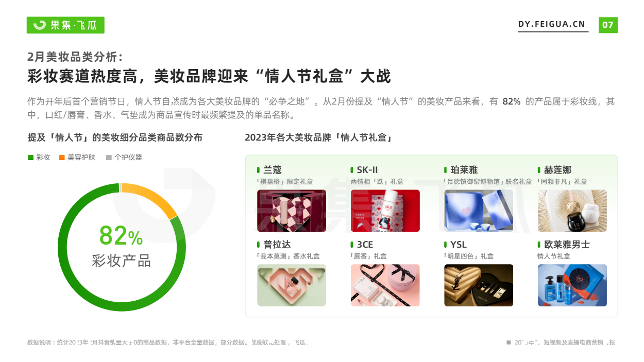Click the YSL brand heading
The height and width of the screenshot is (362, 644).
click(459, 245)
